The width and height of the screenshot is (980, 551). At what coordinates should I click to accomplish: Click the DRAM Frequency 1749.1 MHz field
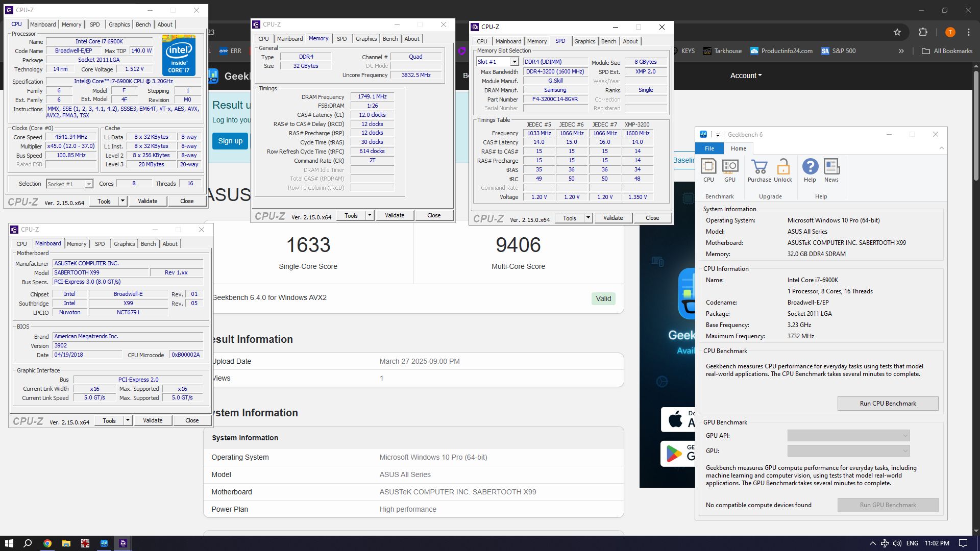pyautogui.click(x=372, y=96)
